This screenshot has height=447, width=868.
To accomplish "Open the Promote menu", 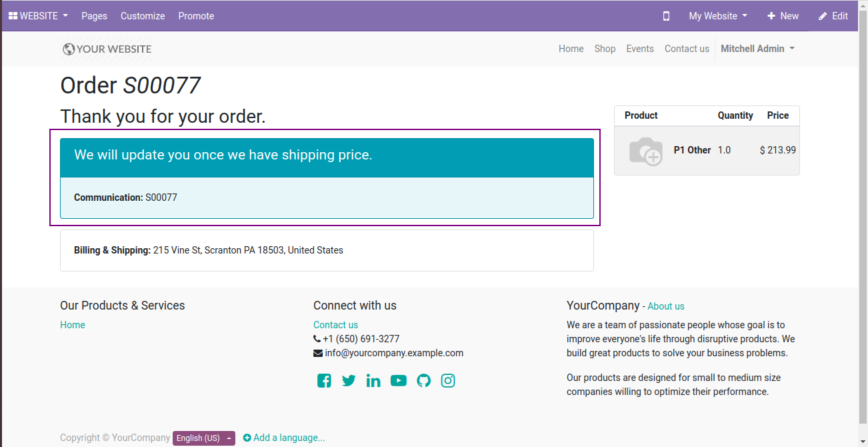I will (196, 16).
